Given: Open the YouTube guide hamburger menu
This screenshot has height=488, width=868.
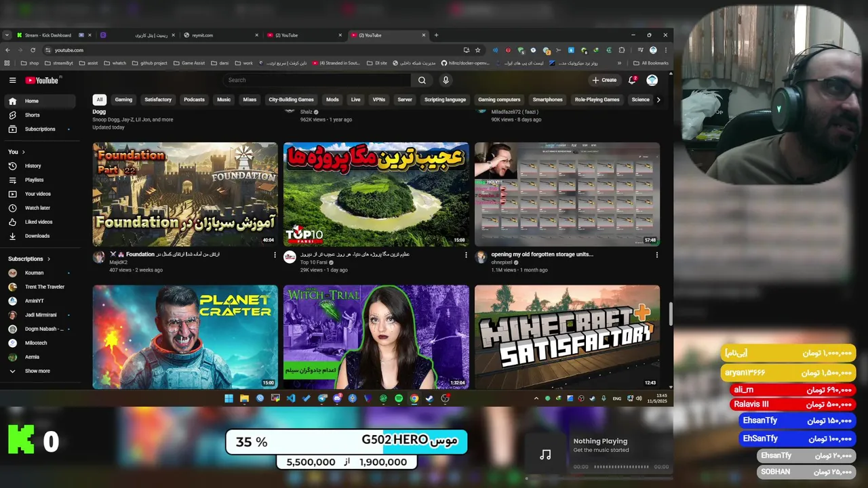Looking at the screenshot, I should 12,80.
